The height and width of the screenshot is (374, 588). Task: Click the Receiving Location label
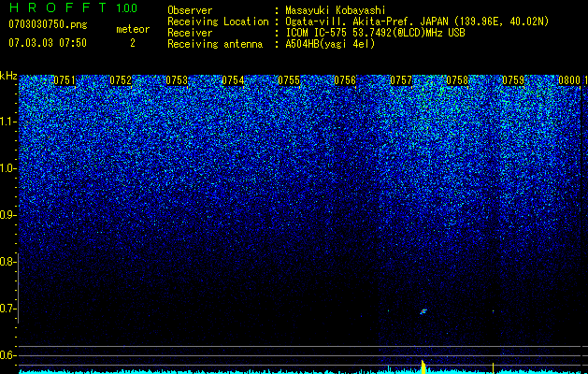tap(218, 22)
